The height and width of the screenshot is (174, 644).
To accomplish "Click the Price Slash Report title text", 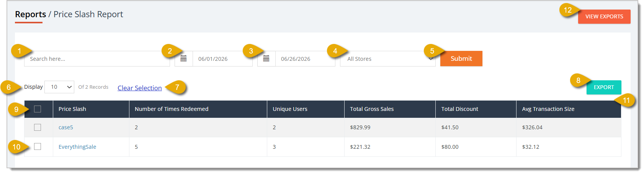I will tap(88, 15).
